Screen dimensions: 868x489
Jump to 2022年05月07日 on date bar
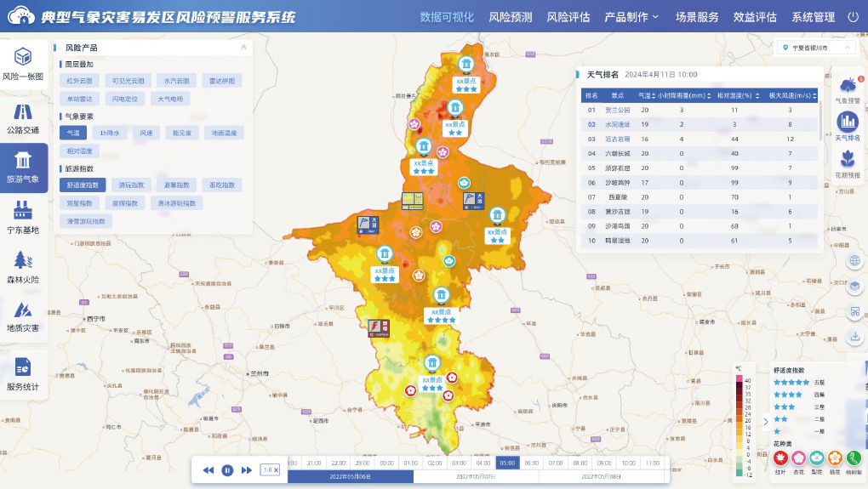[x=476, y=476]
